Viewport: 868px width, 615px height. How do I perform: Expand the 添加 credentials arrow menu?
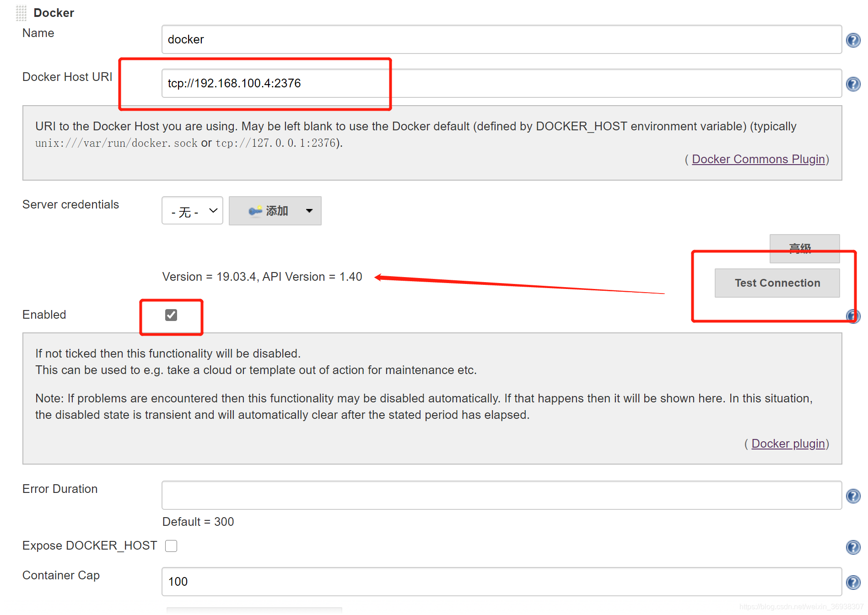(309, 211)
